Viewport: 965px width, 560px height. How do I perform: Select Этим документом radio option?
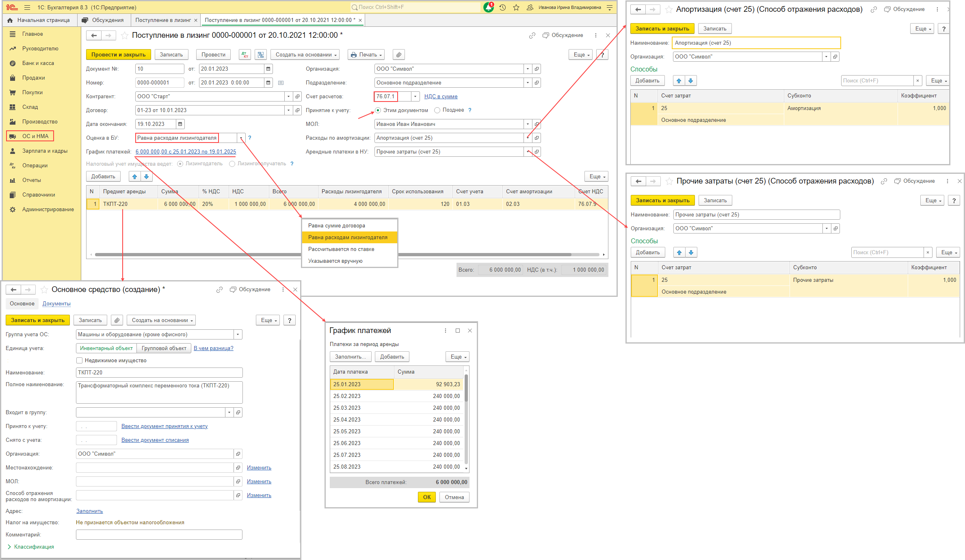coord(378,110)
